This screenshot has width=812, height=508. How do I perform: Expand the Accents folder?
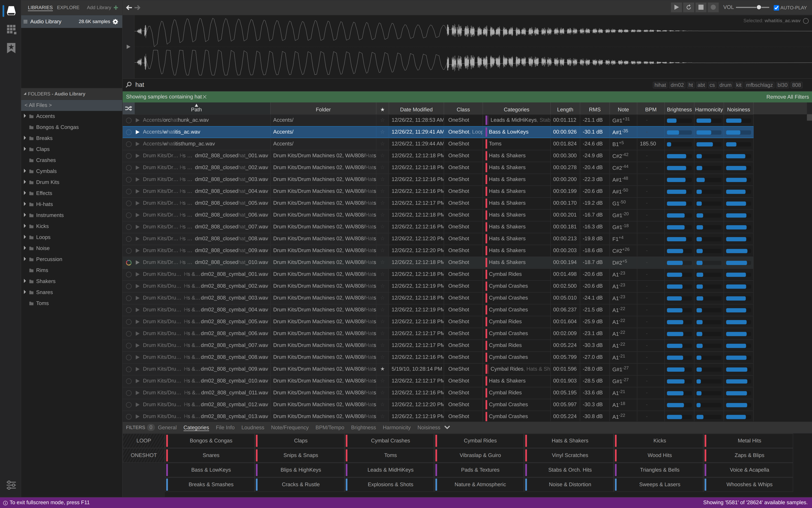click(25, 116)
